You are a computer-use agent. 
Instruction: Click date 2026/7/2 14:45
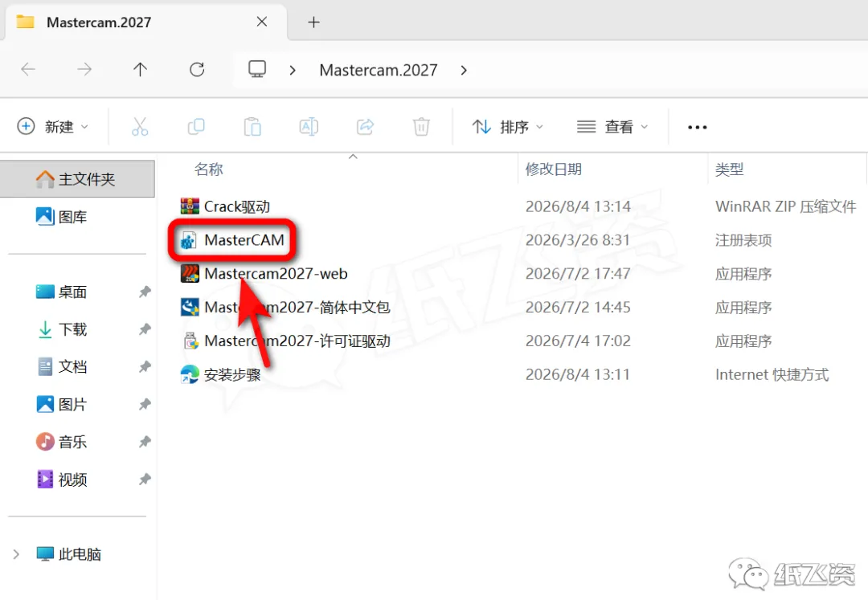pyautogui.click(x=578, y=308)
